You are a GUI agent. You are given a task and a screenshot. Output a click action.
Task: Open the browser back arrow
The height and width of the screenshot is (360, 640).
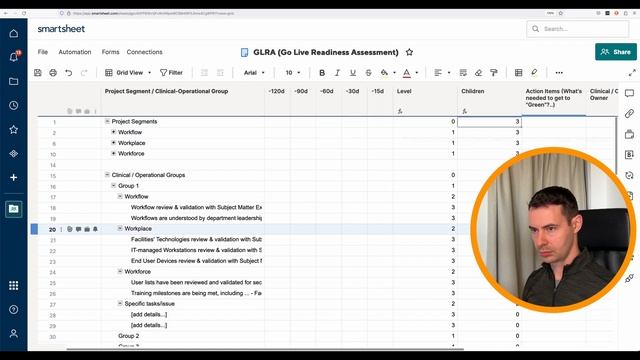tap(5, 13)
